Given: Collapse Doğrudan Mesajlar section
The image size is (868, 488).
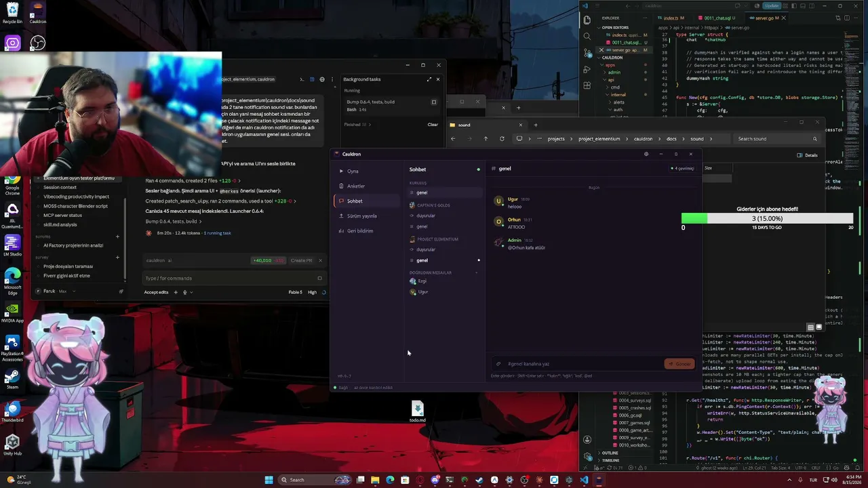Looking at the screenshot, I should pos(476,272).
